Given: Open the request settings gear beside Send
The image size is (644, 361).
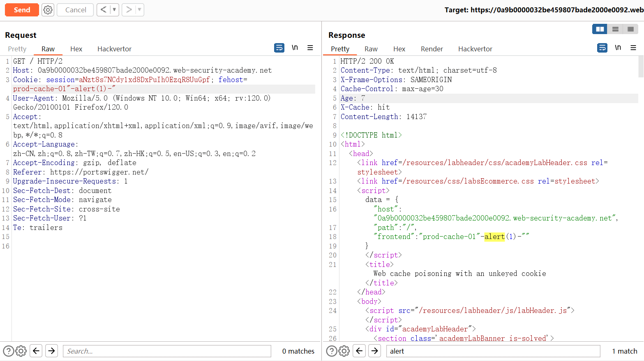Looking at the screenshot, I should (48, 10).
